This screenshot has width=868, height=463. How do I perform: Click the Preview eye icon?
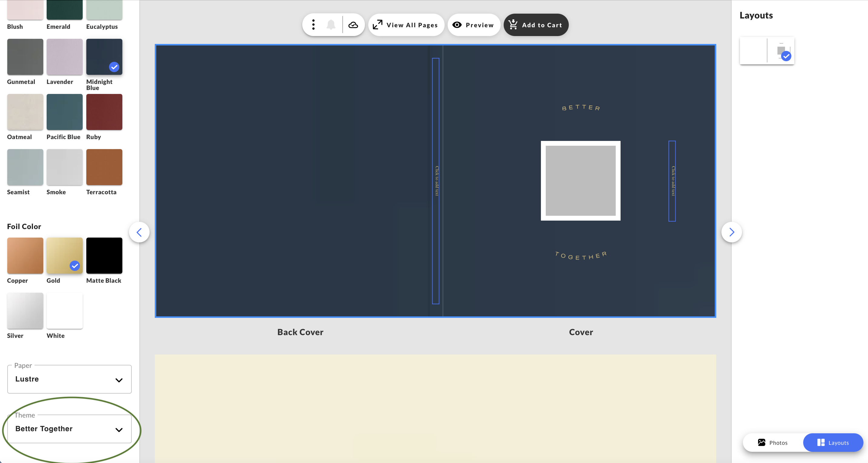tap(457, 25)
